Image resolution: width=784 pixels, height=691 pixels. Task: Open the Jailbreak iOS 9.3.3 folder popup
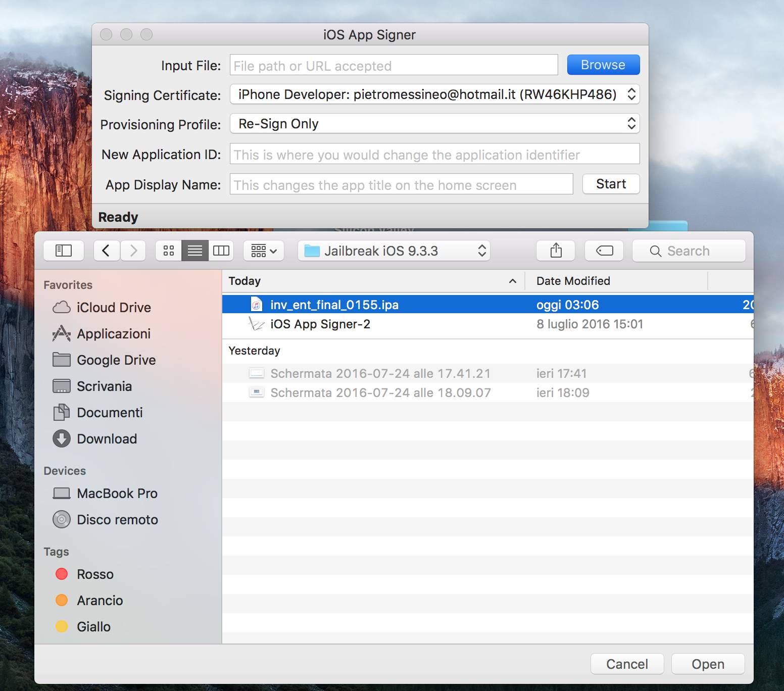[395, 251]
